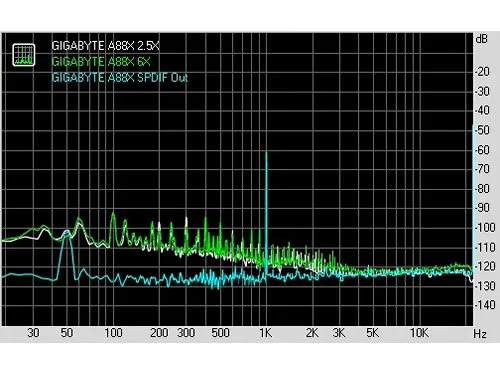The image size is (500, 375).
Task: Click the '-40' dB axis value
Action: (x=482, y=110)
